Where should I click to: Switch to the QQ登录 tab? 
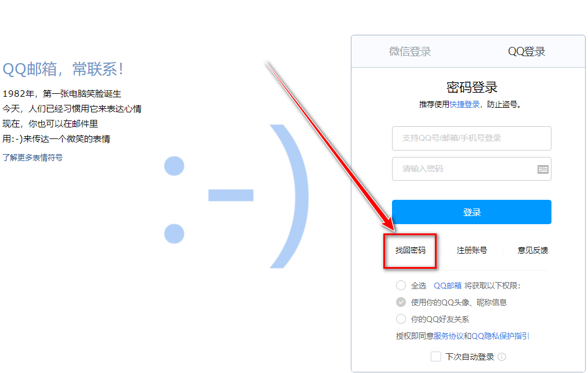527,52
